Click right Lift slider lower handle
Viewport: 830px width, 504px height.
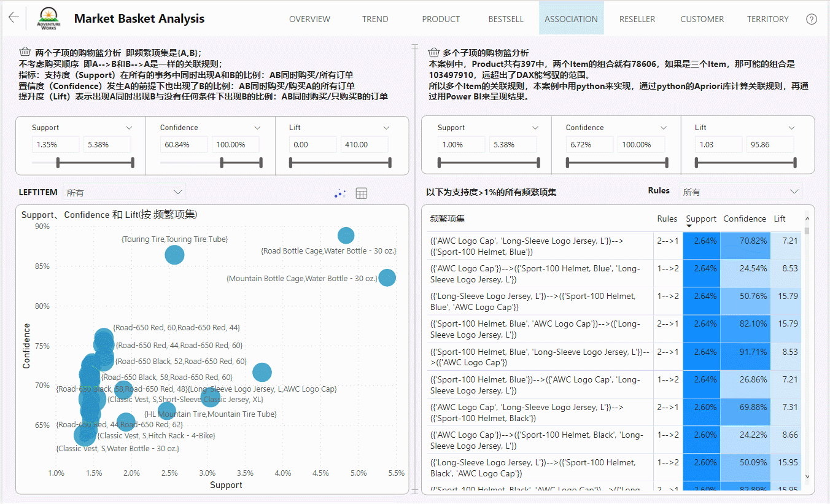(697, 163)
